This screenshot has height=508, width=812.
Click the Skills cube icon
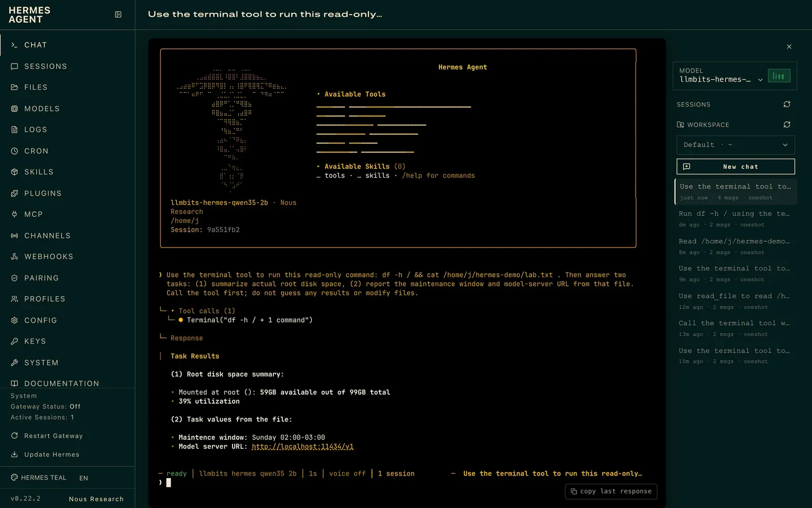tap(14, 172)
